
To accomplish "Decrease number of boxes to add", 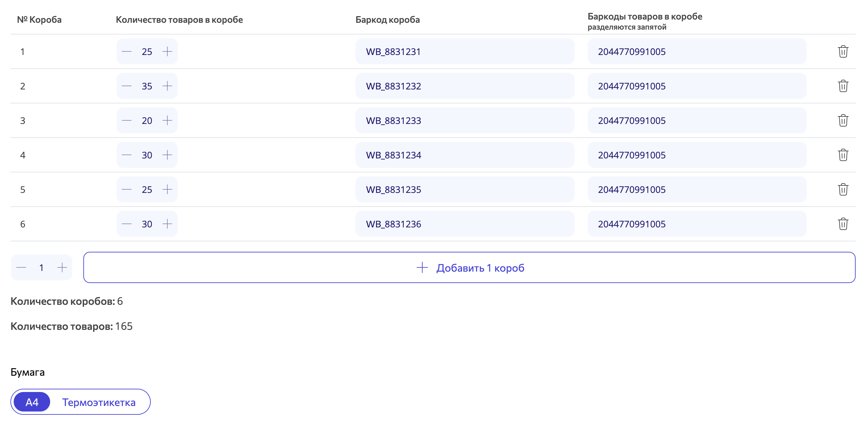I will click(21, 268).
